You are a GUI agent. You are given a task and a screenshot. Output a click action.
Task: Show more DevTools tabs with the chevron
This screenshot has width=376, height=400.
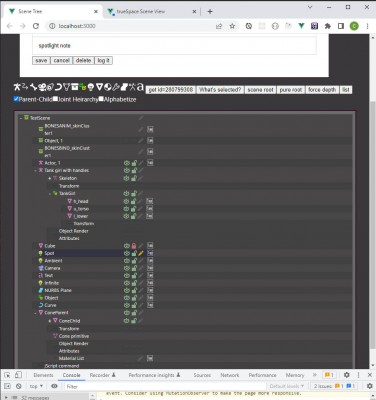(x=314, y=375)
